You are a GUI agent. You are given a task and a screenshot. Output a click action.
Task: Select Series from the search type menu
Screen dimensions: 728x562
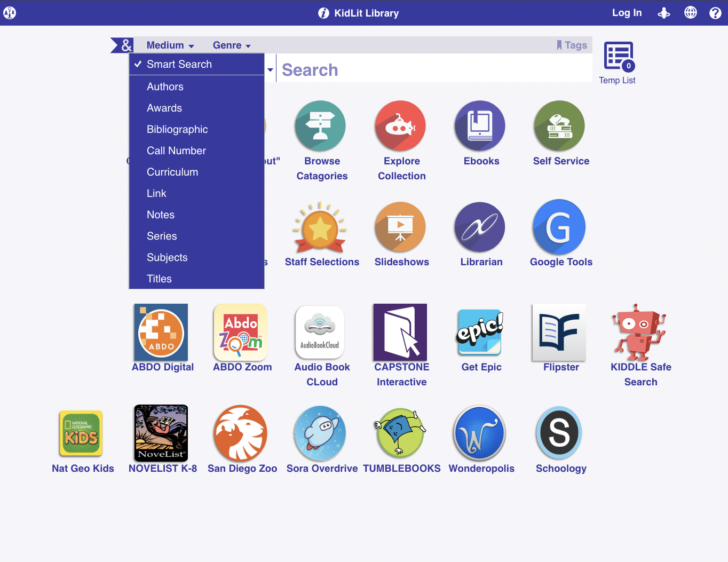click(196, 236)
